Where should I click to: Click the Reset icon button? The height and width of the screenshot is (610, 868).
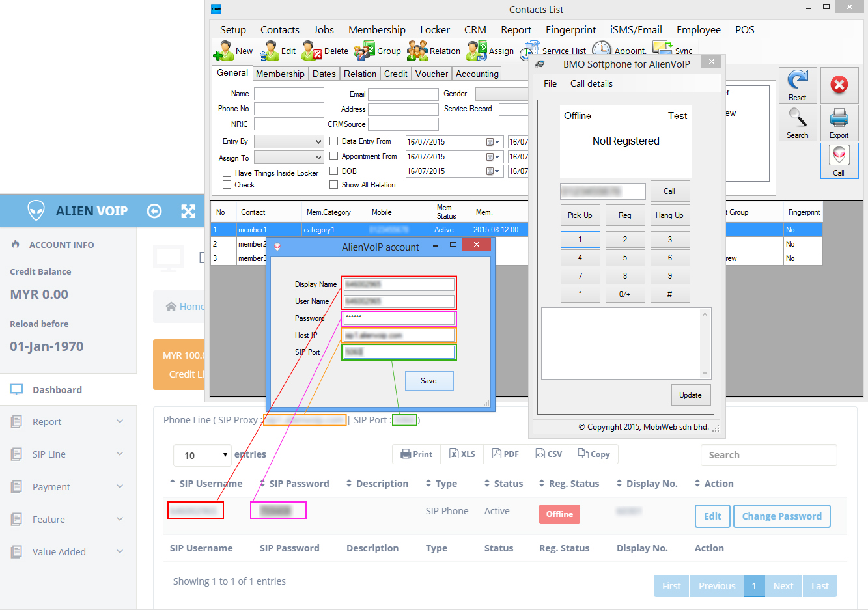pyautogui.click(x=798, y=85)
